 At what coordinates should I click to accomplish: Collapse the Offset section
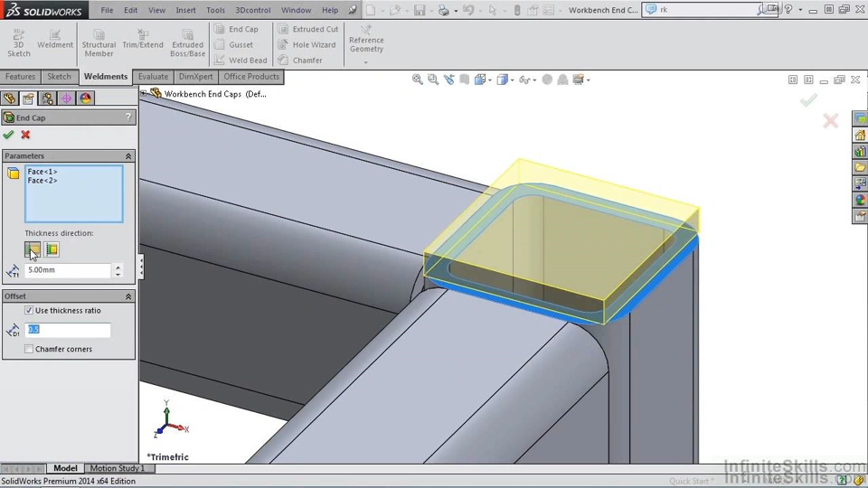coord(127,296)
